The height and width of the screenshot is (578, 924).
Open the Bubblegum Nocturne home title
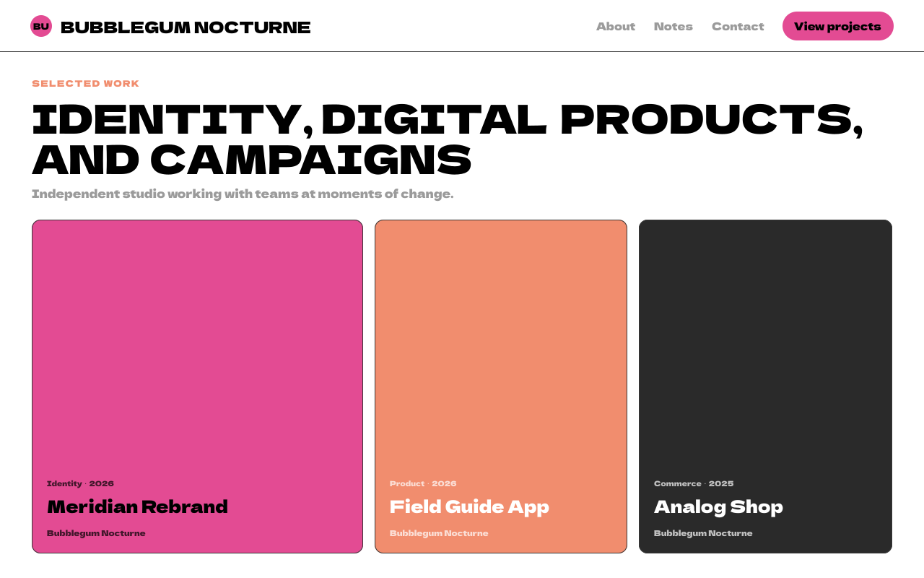click(x=186, y=27)
